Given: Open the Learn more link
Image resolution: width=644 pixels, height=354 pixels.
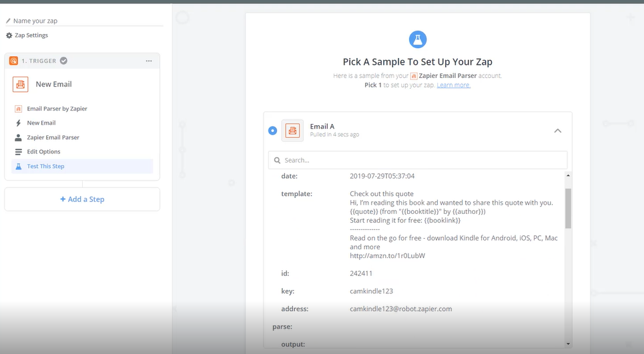Looking at the screenshot, I should coord(453,85).
